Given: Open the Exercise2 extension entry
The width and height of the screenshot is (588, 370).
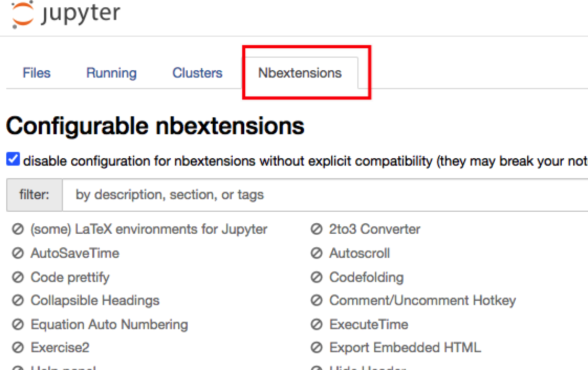Looking at the screenshot, I should click(x=60, y=348).
